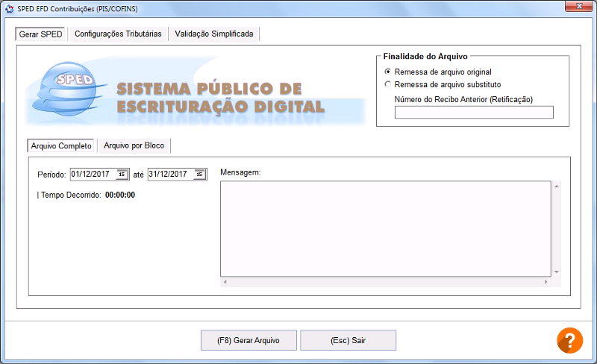
Task: Open calendar picker for end date 31/12/2017
Action: (199, 174)
